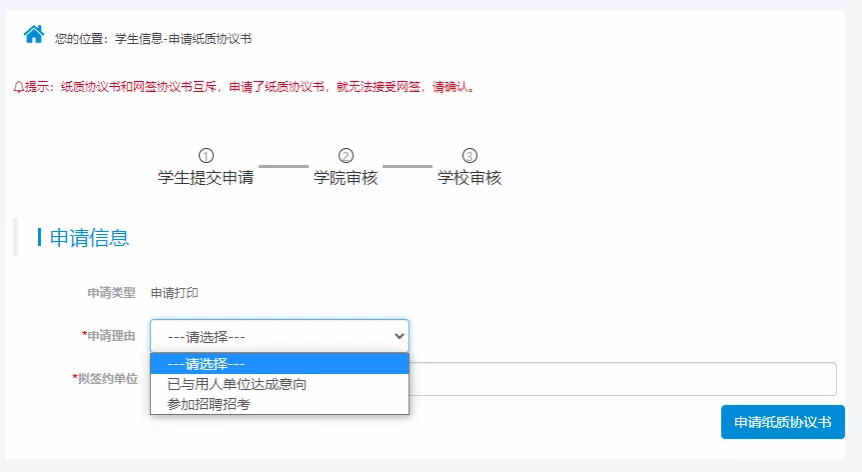Choose 已与用人单位达成意向 from the list

pyautogui.click(x=279, y=383)
